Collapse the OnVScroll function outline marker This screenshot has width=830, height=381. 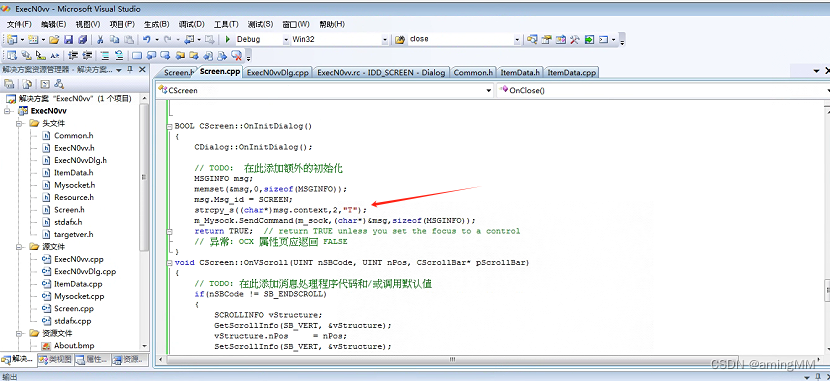(170, 262)
